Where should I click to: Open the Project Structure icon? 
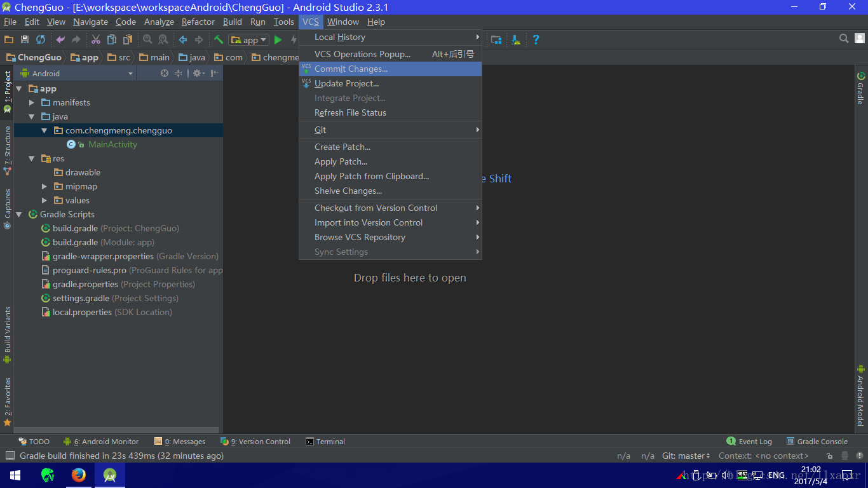tap(496, 39)
